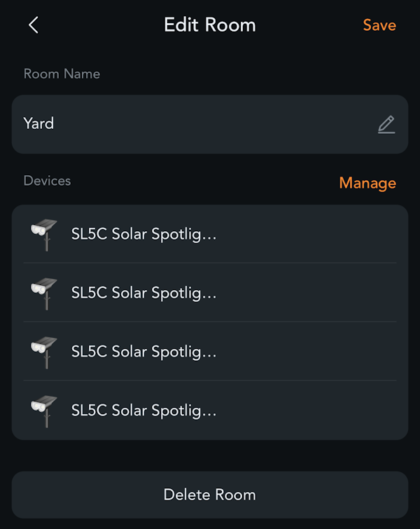Select the third SL5C Solar Spotlight entry
Viewport: 420px width, 529px height.
click(210, 351)
